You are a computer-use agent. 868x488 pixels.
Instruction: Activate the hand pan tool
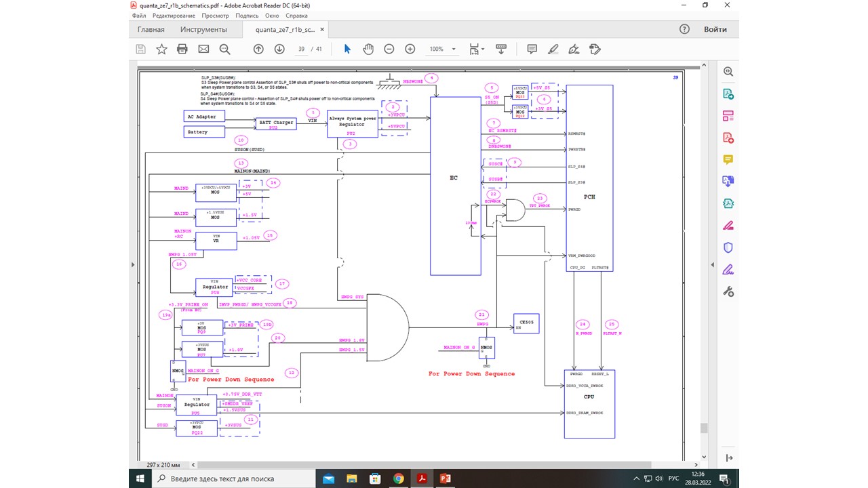[368, 49]
